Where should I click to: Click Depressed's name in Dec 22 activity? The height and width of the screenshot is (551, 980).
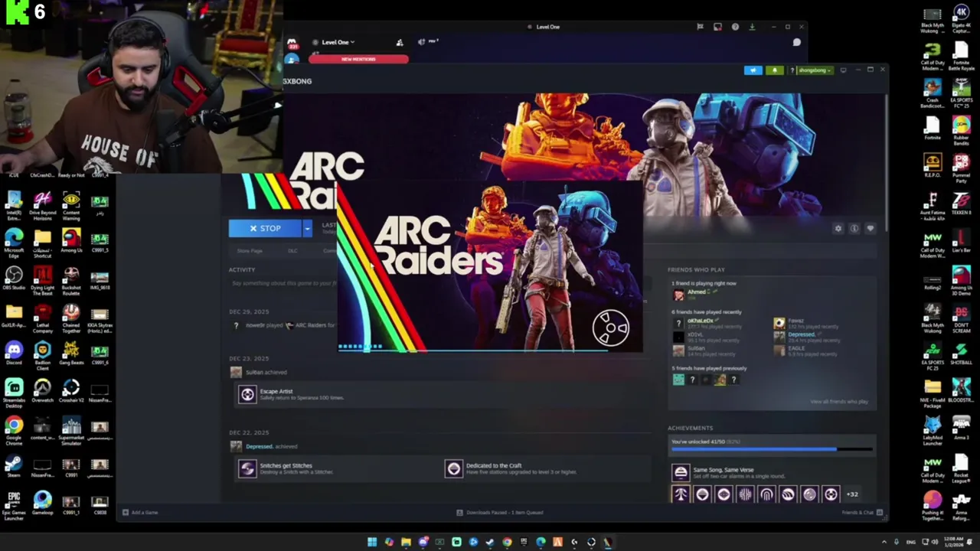click(259, 446)
